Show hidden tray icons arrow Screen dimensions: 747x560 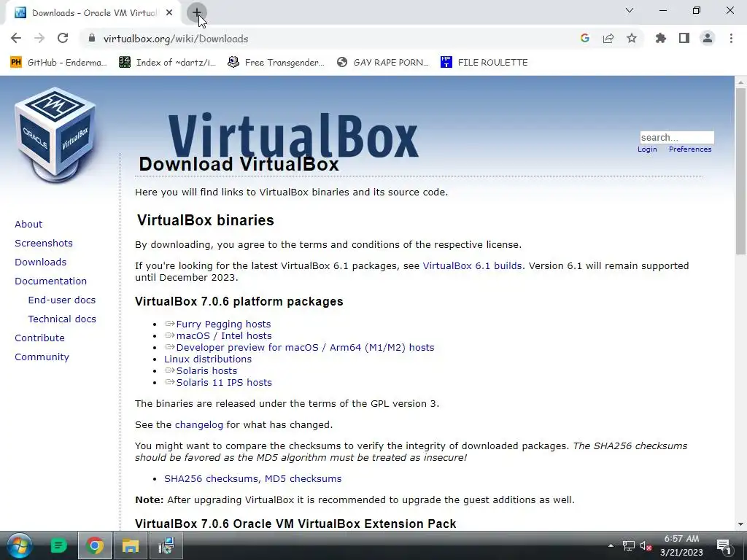(611, 545)
